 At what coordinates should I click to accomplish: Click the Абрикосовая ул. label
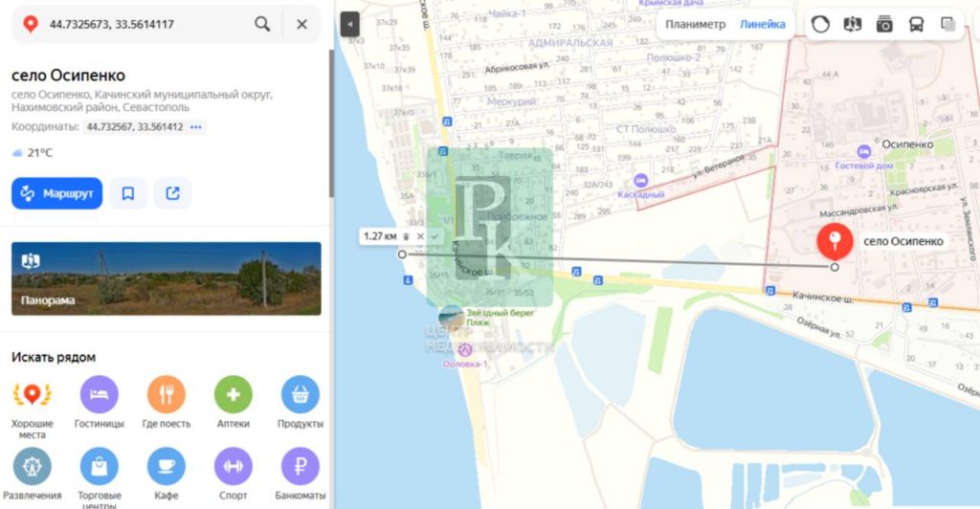click(x=517, y=66)
